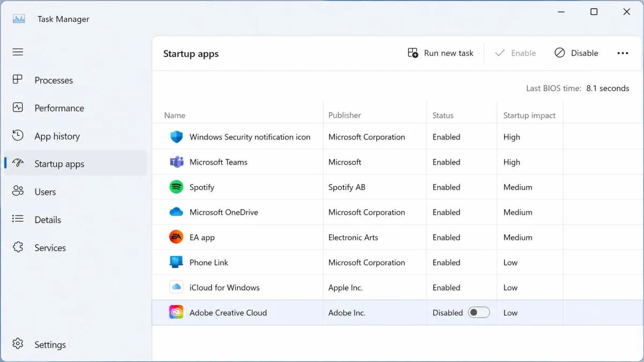Go to App history

pyautogui.click(x=75, y=136)
